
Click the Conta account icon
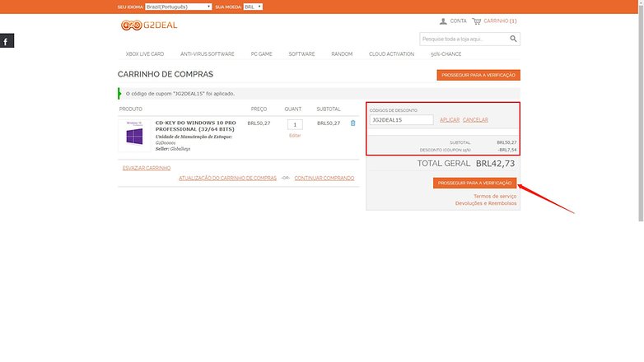click(x=443, y=21)
